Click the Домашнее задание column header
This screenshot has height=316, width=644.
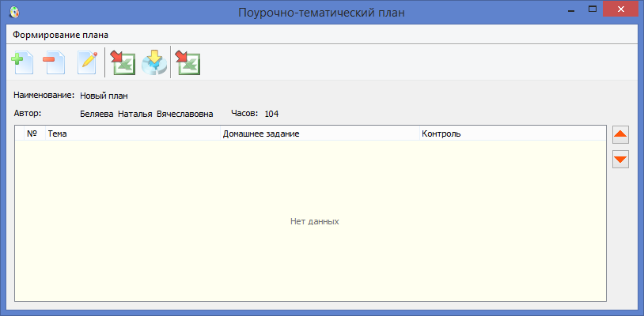(320, 134)
